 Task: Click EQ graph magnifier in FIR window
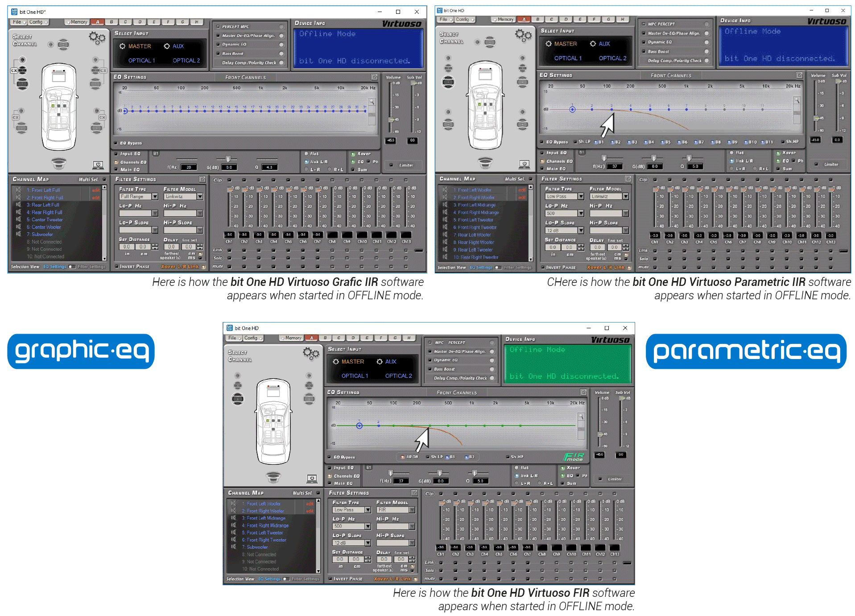(x=581, y=417)
